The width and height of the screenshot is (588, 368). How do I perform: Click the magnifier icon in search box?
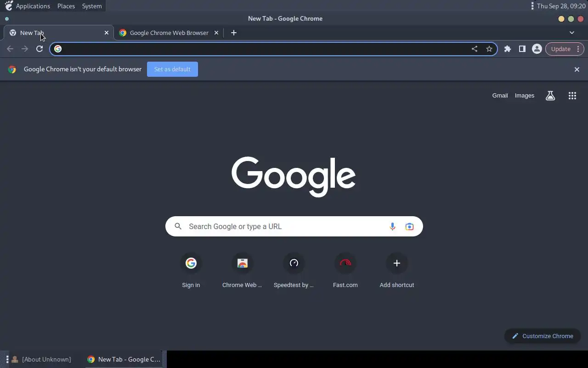(178, 226)
